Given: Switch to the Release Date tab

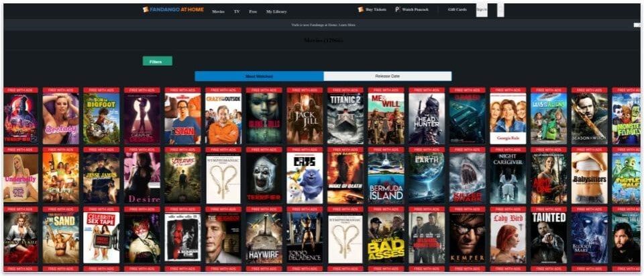Looking at the screenshot, I should click(x=387, y=77).
